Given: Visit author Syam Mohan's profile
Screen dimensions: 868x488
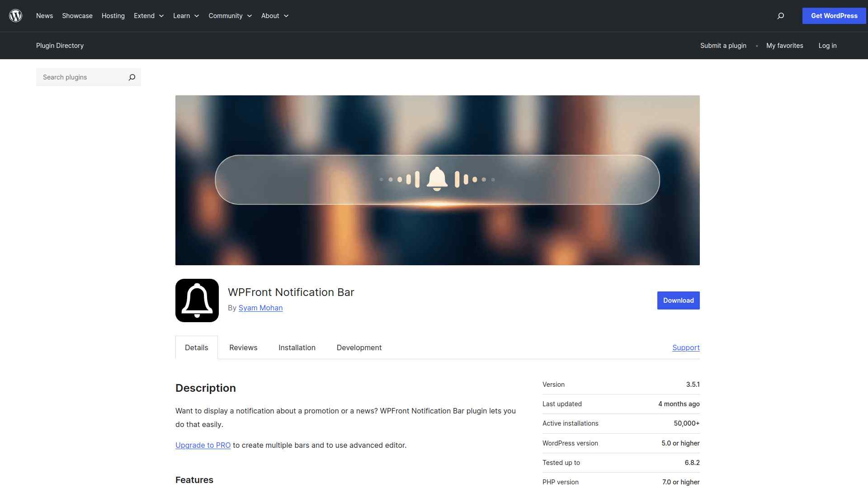Looking at the screenshot, I should 260,308.
